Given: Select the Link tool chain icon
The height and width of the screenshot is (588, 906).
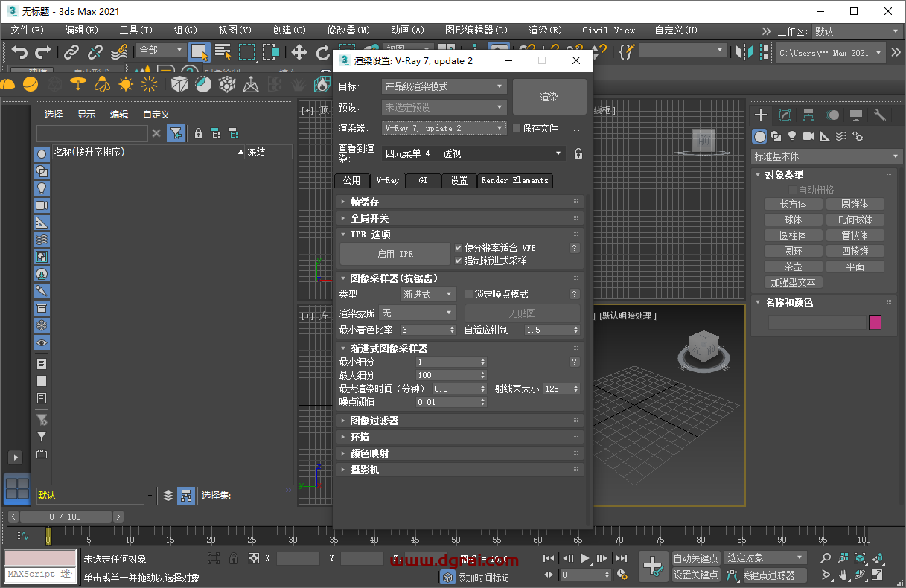Looking at the screenshot, I should tap(71, 51).
